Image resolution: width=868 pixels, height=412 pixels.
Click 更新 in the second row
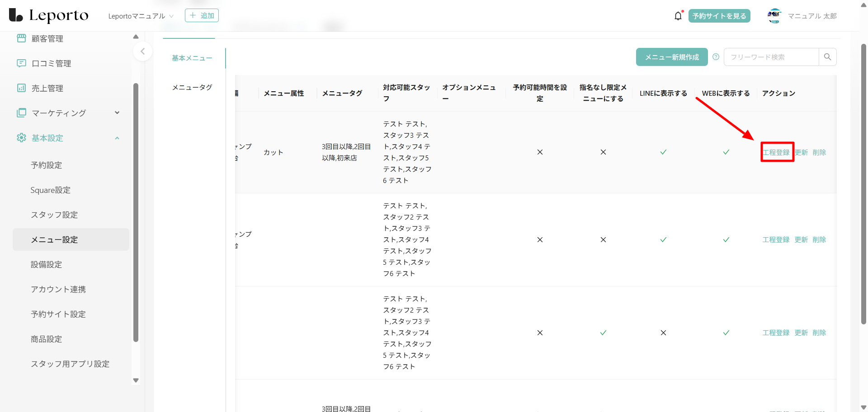tap(801, 239)
